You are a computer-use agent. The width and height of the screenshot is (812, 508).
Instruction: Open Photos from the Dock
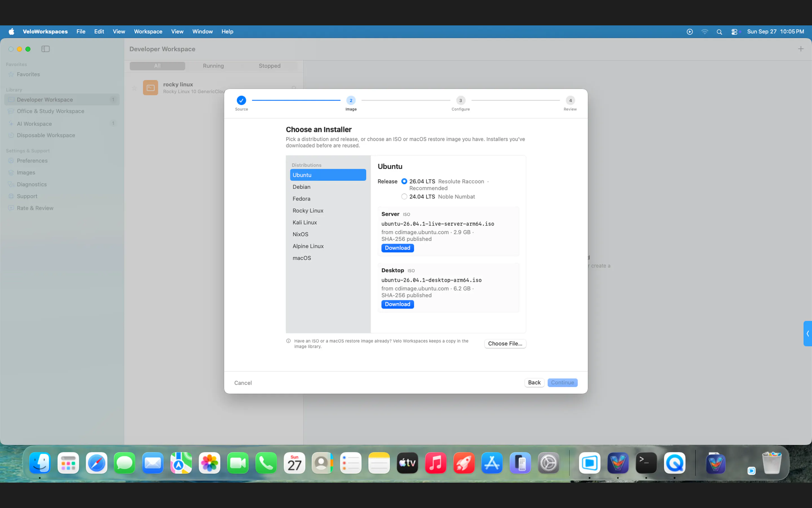click(x=209, y=463)
